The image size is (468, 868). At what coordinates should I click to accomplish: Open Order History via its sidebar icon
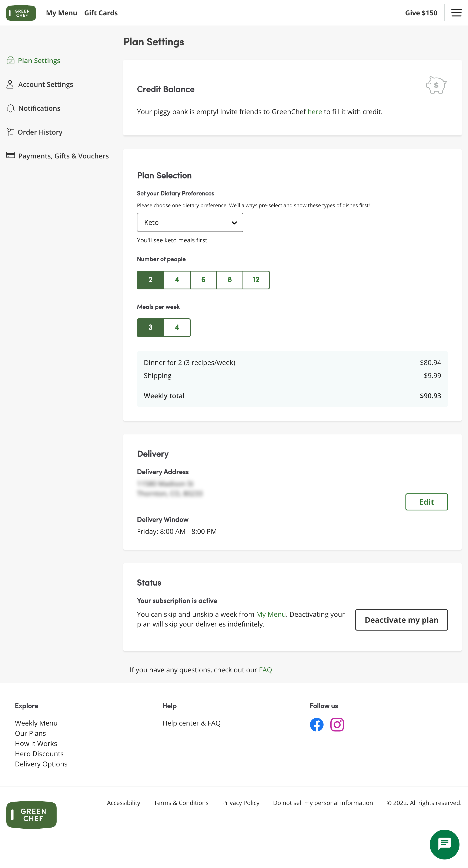(x=10, y=132)
